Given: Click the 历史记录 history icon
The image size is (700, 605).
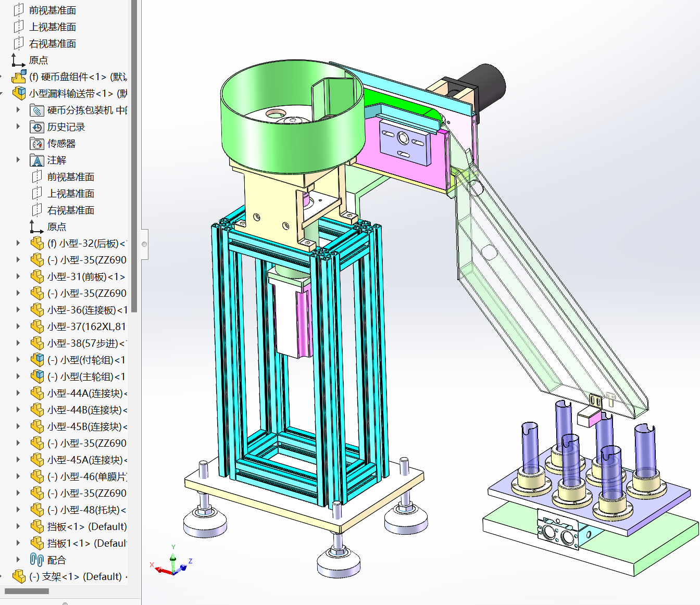Looking at the screenshot, I should (x=37, y=127).
